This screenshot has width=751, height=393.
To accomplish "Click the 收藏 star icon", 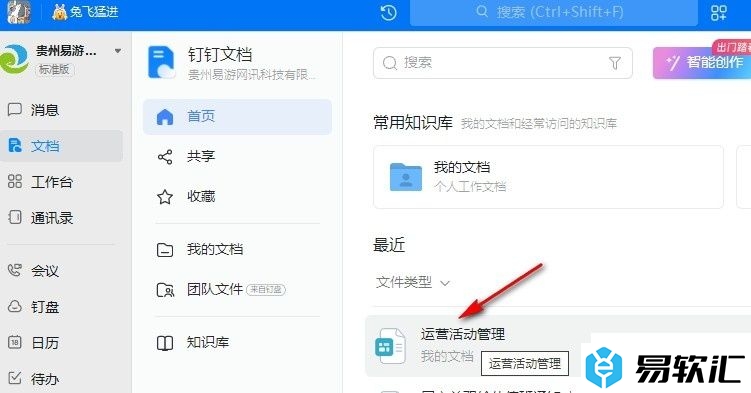I will (x=165, y=197).
